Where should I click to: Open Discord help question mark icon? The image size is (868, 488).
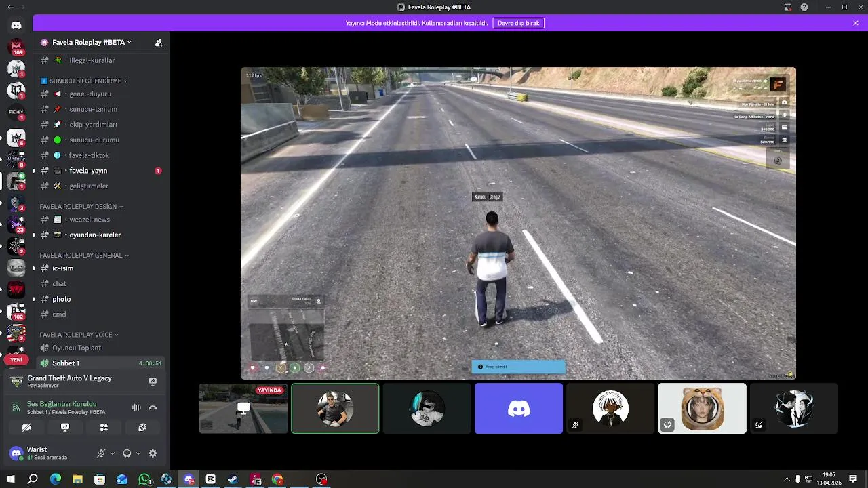tap(804, 7)
